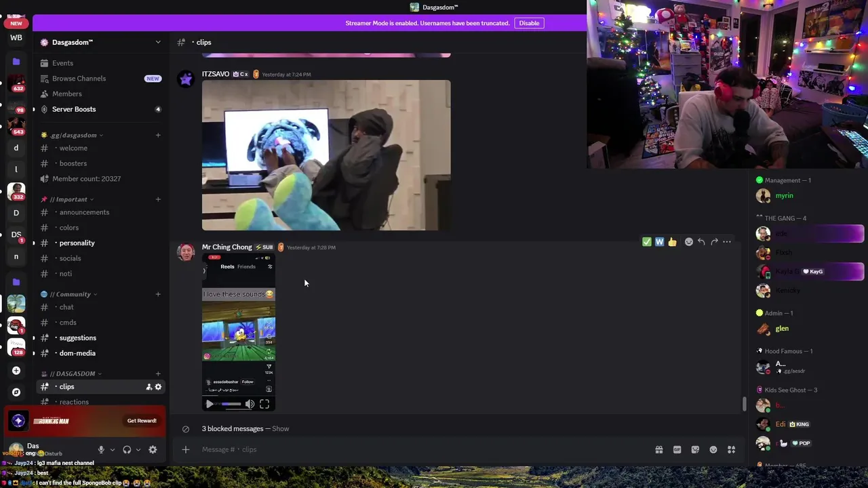Screen dimensions: 868x488
Task: Open the apps launcher icon in message bar
Action: coord(732,449)
